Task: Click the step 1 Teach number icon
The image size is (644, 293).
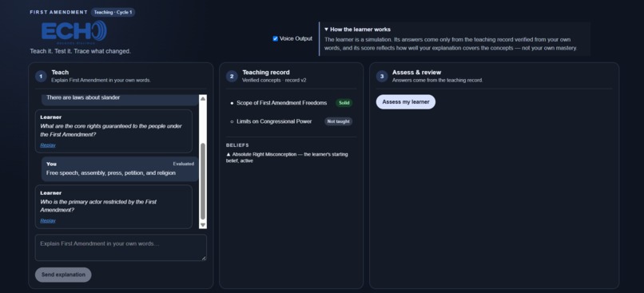Action: click(41, 77)
